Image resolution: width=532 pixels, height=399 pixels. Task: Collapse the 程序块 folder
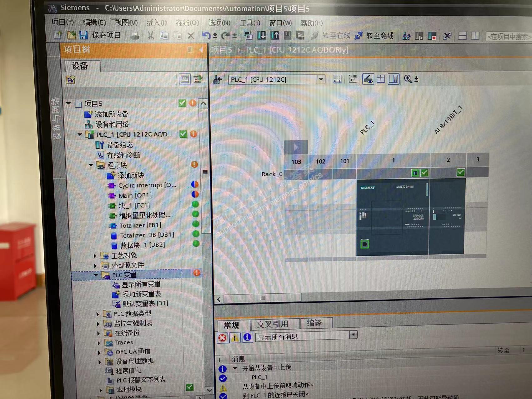(x=91, y=165)
